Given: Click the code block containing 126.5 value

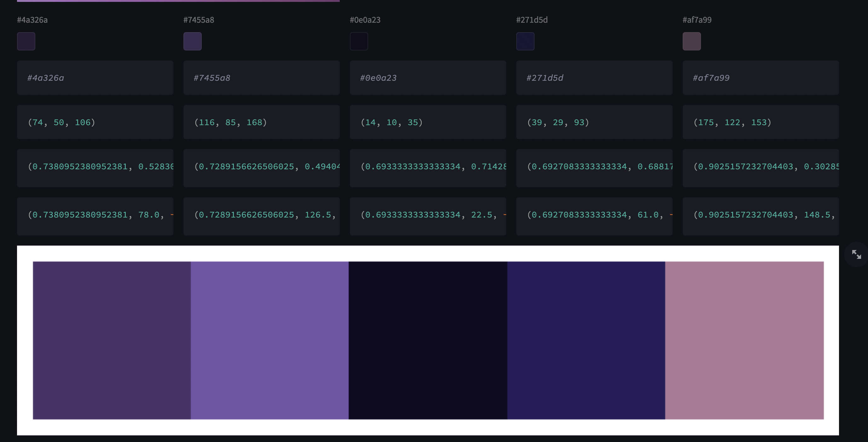Looking at the screenshot, I should (261, 216).
